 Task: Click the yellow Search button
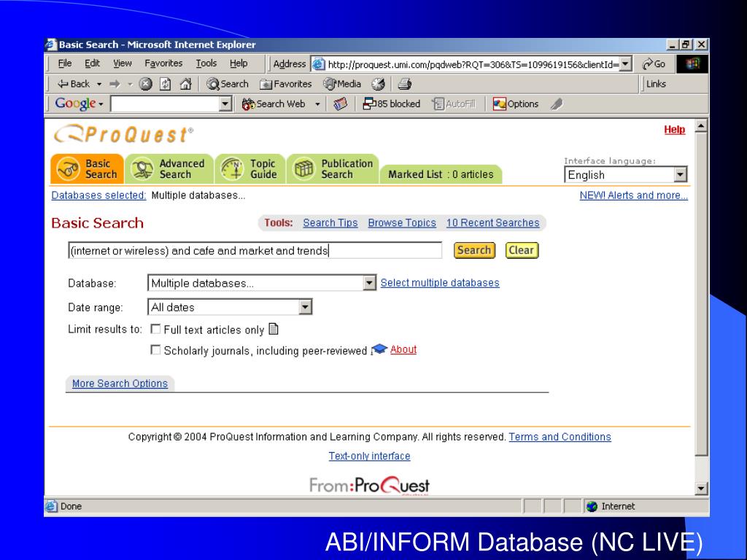(474, 251)
